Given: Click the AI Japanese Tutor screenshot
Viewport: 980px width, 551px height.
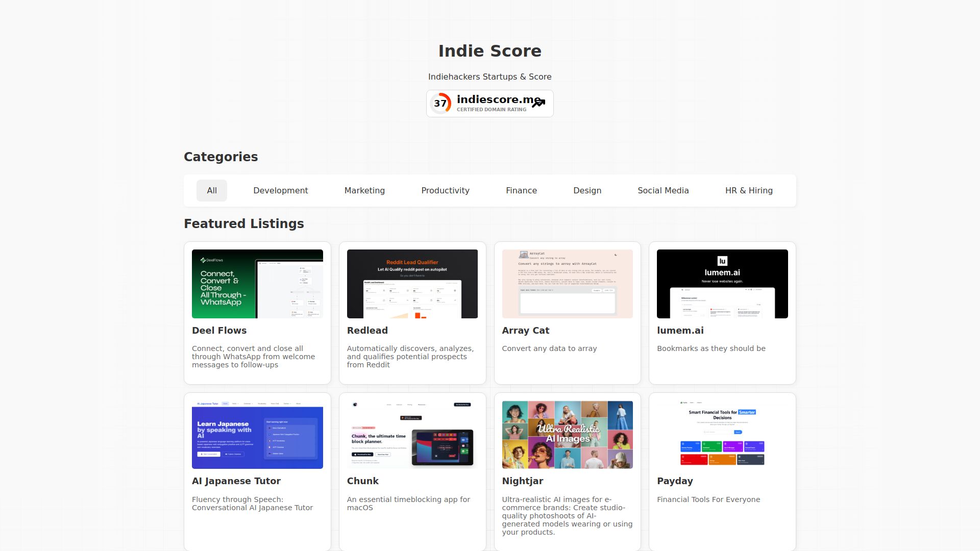Looking at the screenshot, I should pyautogui.click(x=257, y=435).
